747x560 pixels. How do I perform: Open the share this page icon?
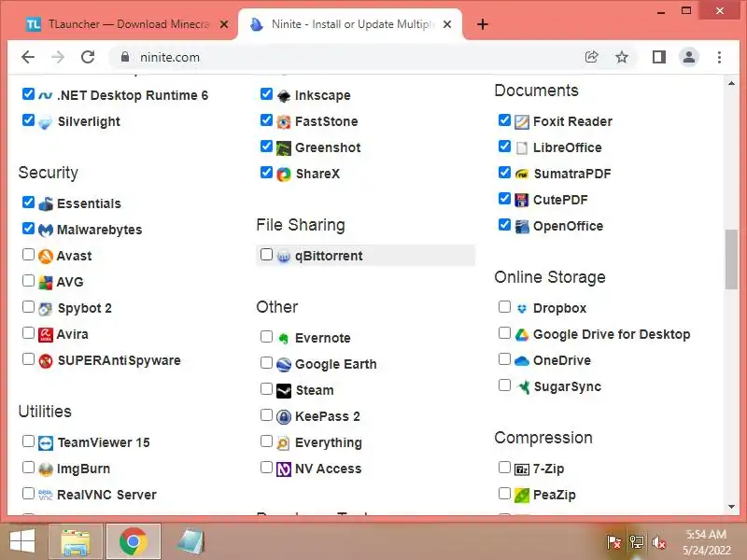591,57
